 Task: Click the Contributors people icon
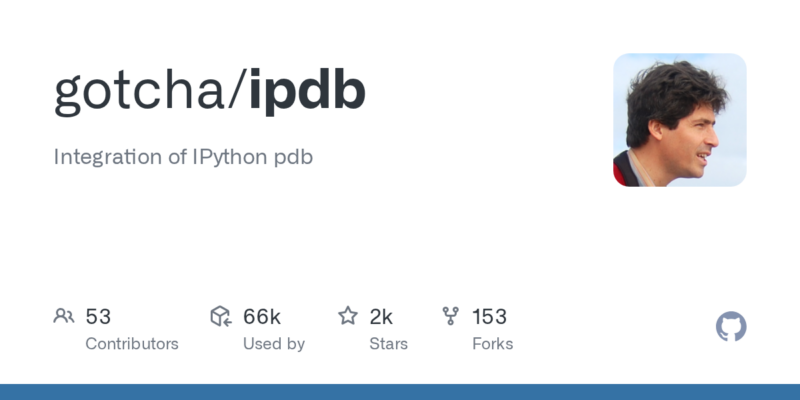64,317
